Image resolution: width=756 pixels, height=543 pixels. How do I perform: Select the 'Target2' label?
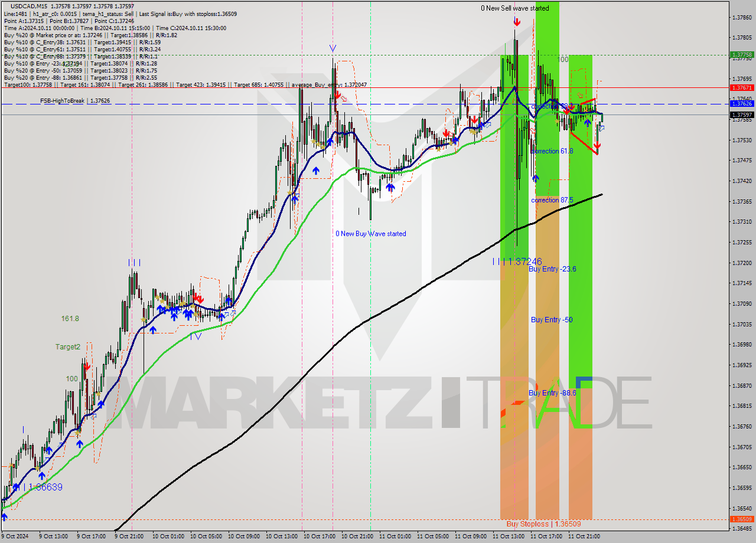tap(68, 347)
